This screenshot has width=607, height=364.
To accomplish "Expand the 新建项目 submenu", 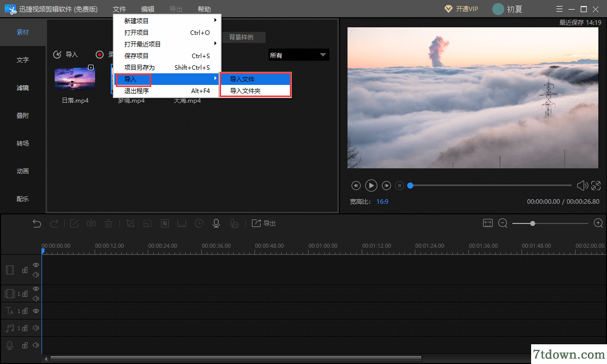I will click(x=167, y=21).
